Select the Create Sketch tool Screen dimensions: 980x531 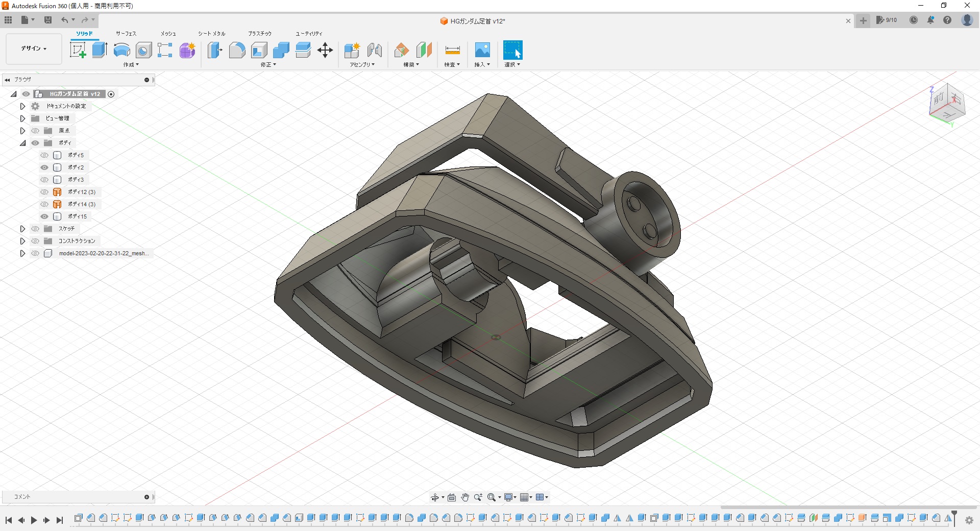[x=78, y=50]
